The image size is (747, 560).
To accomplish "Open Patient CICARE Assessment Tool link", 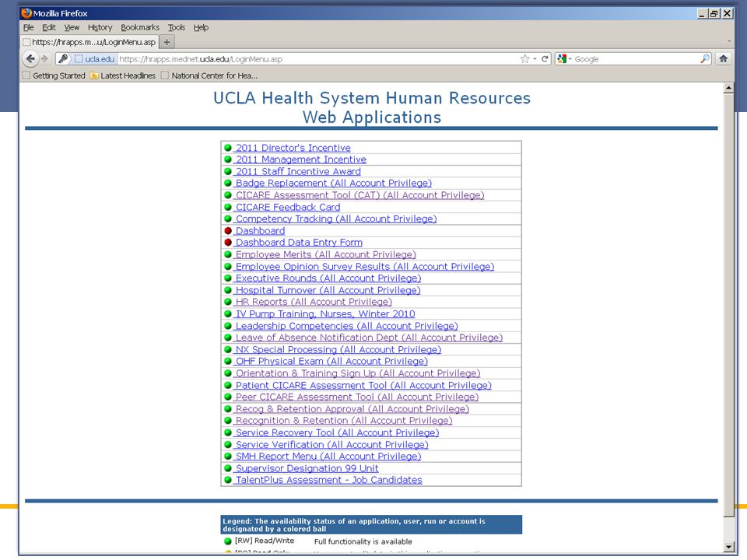I will tap(363, 385).
